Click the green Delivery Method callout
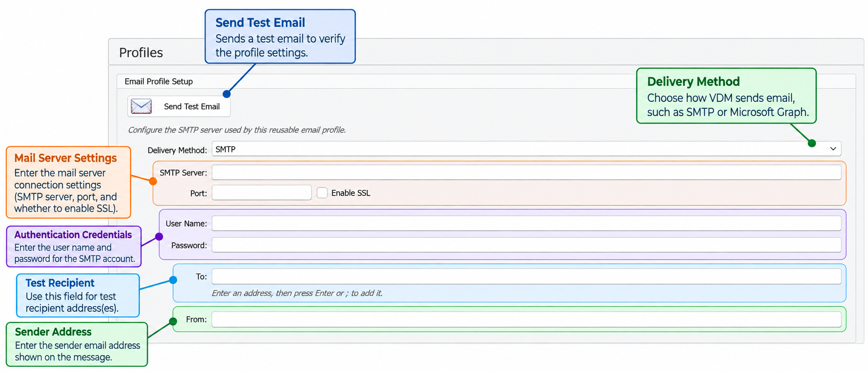This screenshot has width=868, height=371. [x=726, y=96]
